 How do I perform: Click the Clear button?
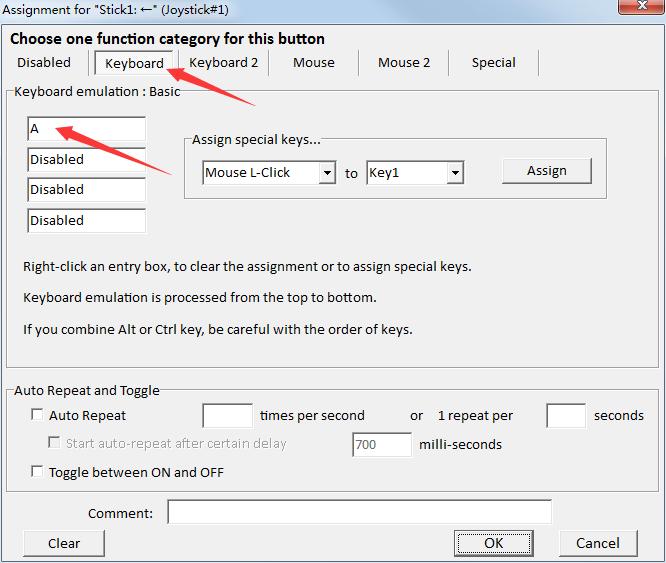(x=64, y=543)
